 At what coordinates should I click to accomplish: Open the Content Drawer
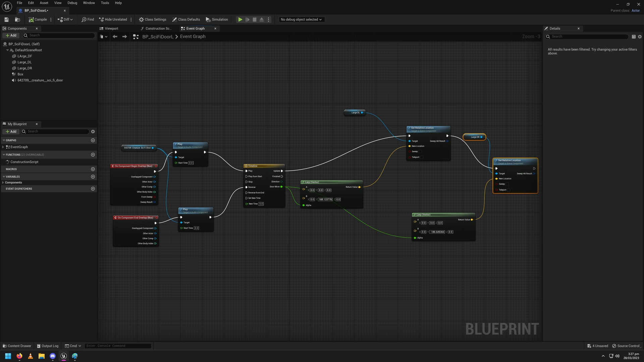coord(17,346)
